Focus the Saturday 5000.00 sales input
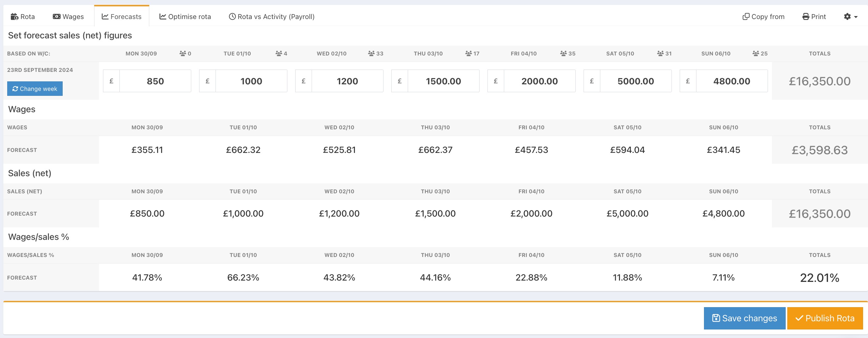This screenshot has width=868, height=338. 635,81
